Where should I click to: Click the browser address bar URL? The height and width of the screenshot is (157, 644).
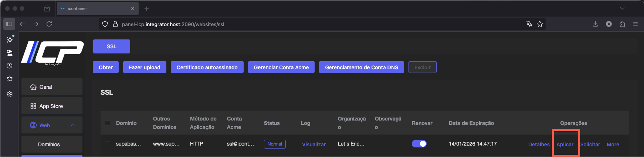point(173,24)
